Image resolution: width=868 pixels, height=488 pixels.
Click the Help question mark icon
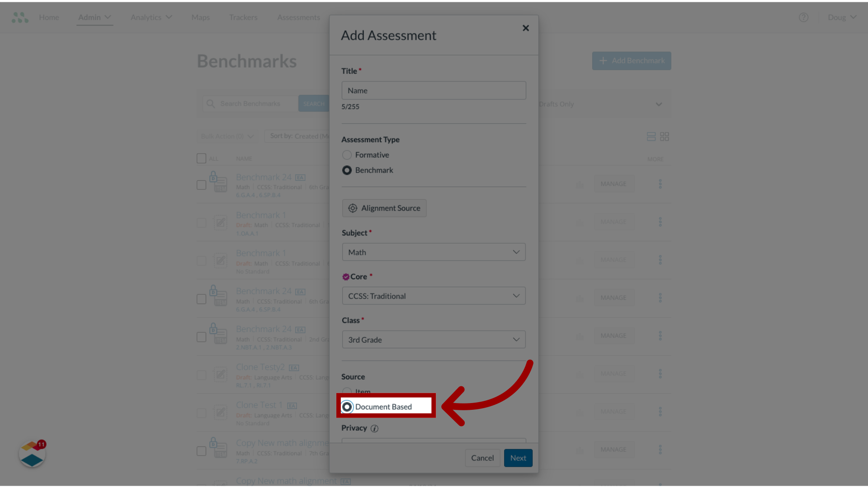pyautogui.click(x=804, y=17)
